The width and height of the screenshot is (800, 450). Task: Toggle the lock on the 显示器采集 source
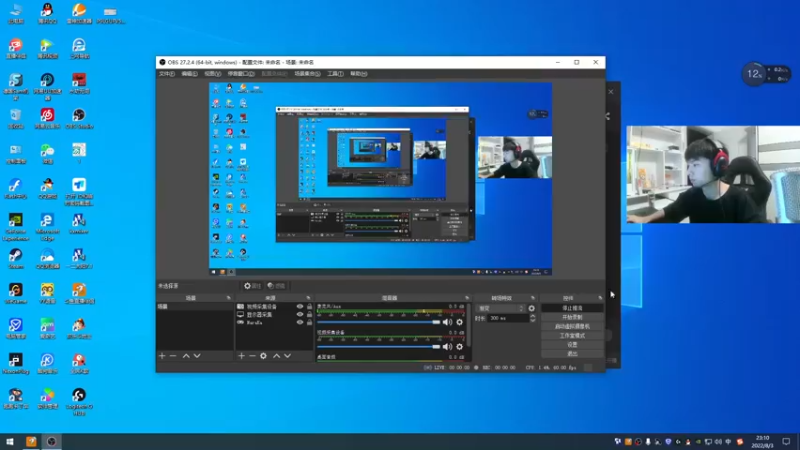(x=309, y=314)
